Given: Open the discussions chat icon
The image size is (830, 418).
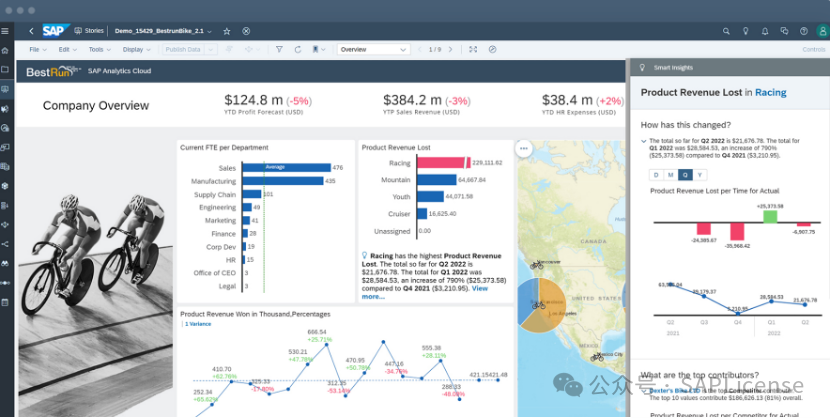Looking at the screenshot, I should [784, 31].
